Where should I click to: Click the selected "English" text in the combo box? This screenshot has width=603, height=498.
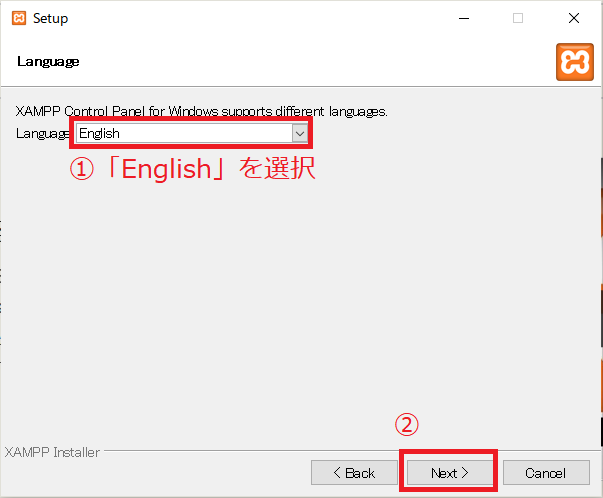[100, 133]
